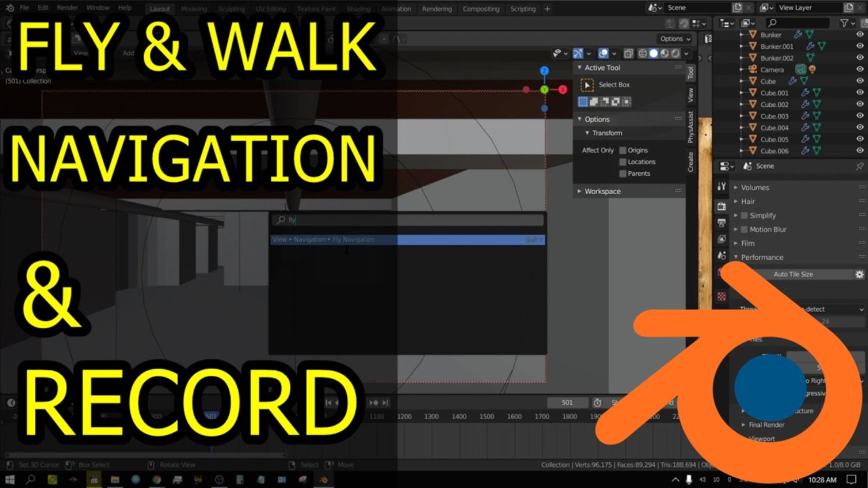This screenshot has width=868, height=488.
Task: Open the Compositing workspace tab
Action: pyautogui.click(x=481, y=9)
